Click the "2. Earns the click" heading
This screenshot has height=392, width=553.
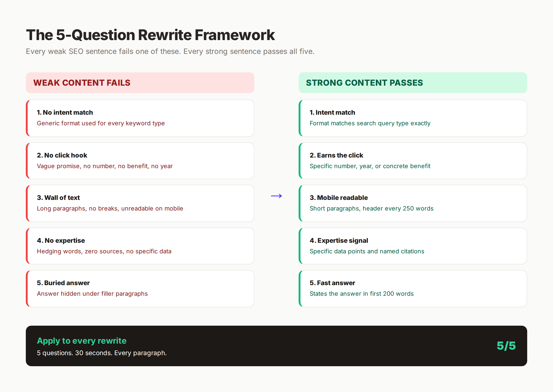click(336, 155)
